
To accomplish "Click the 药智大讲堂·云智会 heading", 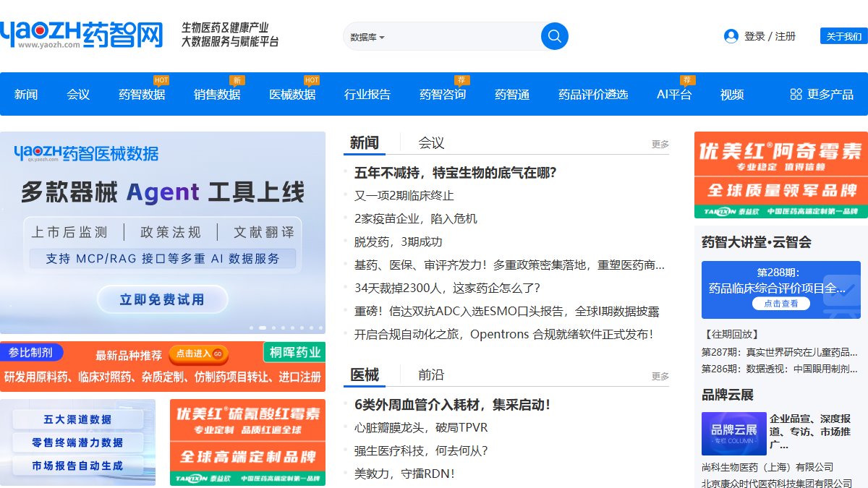I will (x=757, y=241).
